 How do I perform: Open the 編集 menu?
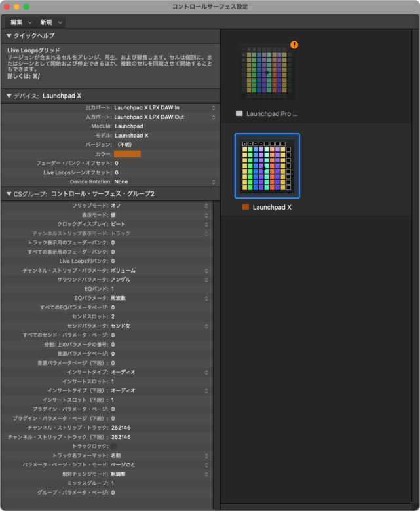pyautogui.click(x=20, y=22)
